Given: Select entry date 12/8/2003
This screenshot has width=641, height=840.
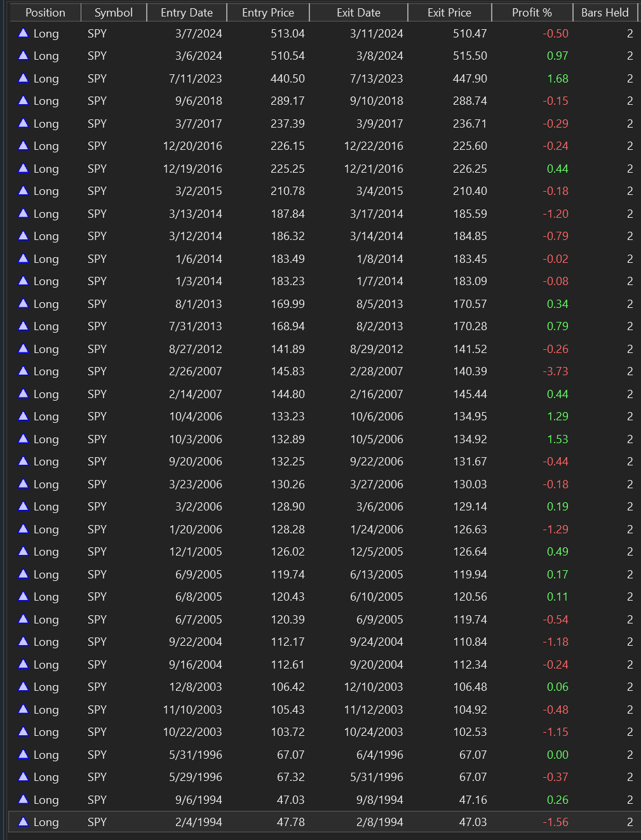Looking at the screenshot, I should tap(196, 687).
